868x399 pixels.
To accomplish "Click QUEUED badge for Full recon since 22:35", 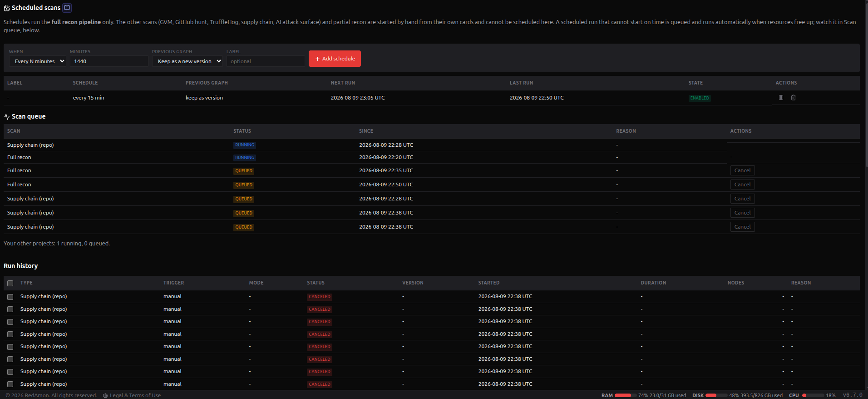I will [244, 171].
